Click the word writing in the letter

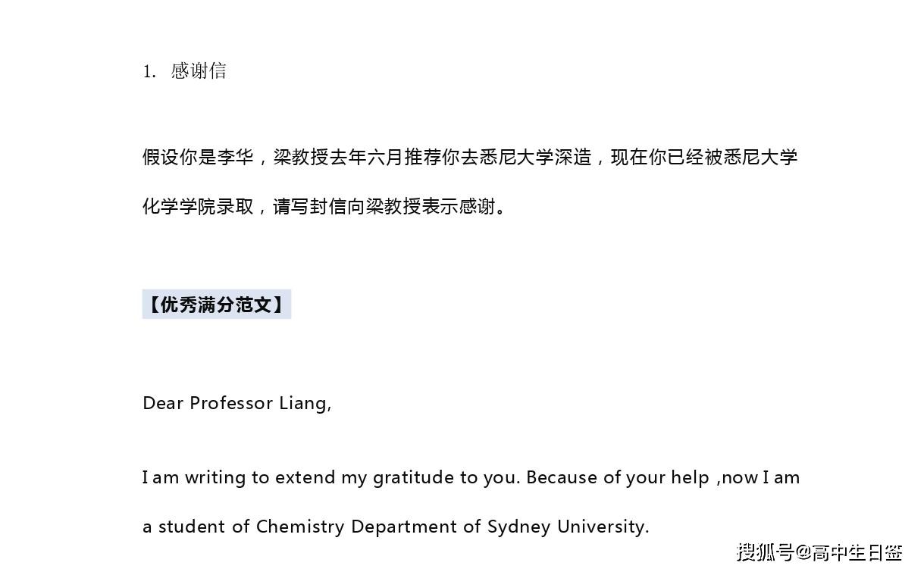coord(215,478)
